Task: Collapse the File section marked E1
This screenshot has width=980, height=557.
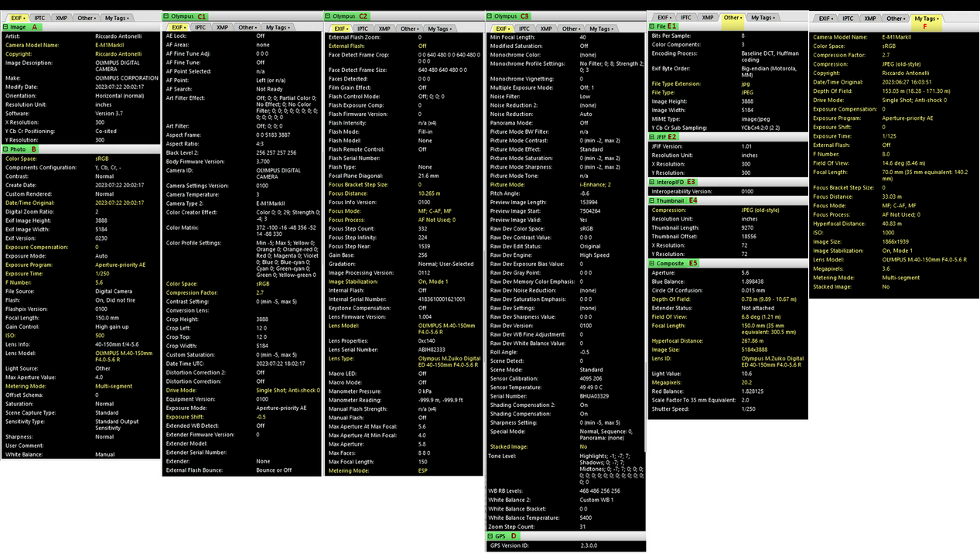Action: tap(652, 26)
